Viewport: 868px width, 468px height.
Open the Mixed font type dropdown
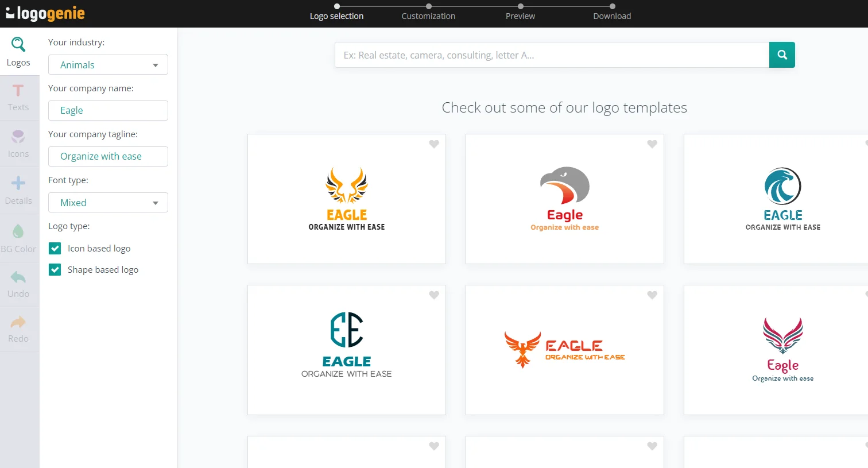click(108, 203)
